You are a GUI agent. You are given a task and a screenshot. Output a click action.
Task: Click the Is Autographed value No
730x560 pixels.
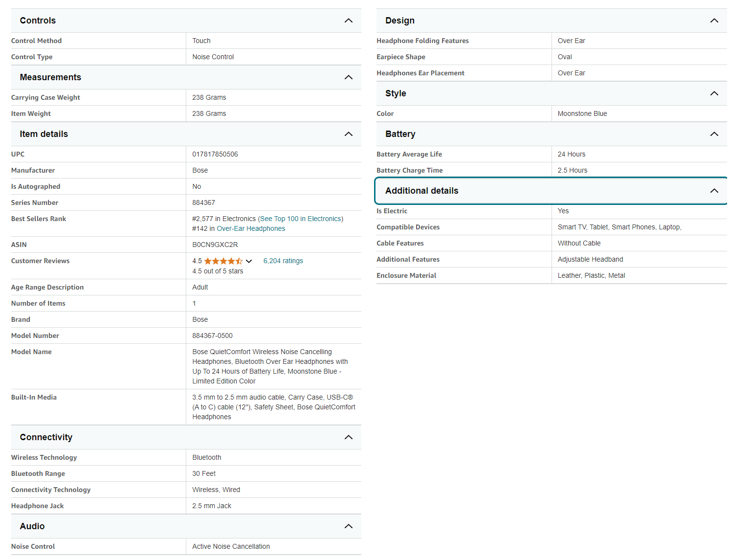click(x=197, y=186)
